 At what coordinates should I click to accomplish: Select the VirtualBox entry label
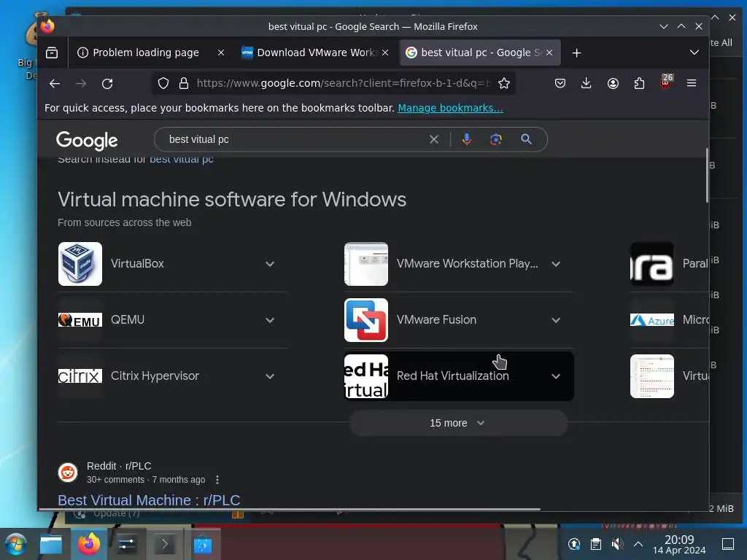137,264
